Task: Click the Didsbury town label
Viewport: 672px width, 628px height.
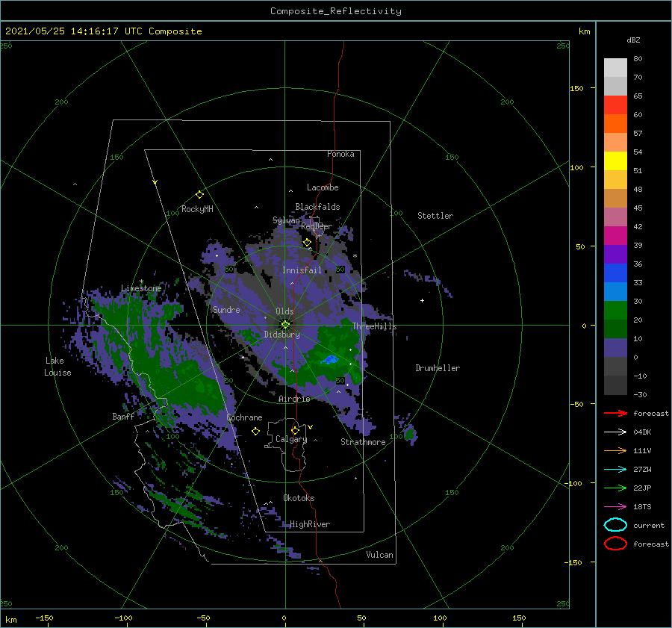Action: pos(282,335)
